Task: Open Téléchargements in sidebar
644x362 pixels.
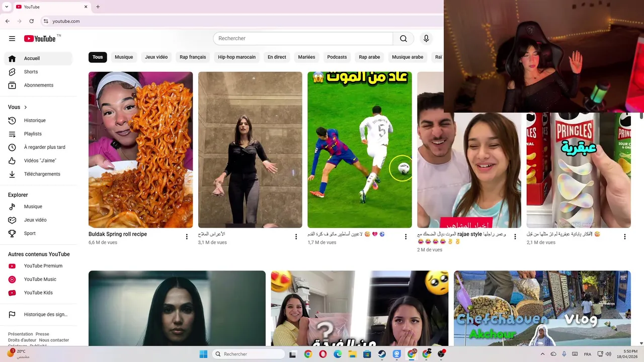Action: 38,174
